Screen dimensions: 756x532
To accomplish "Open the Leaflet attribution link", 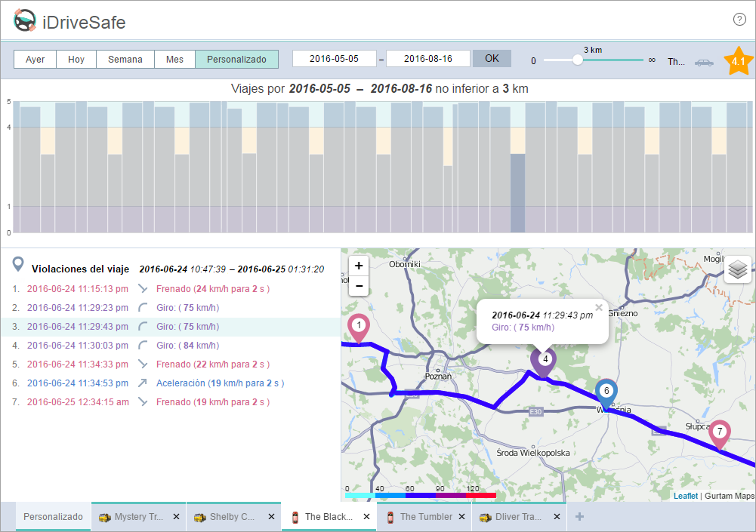I will coord(685,496).
